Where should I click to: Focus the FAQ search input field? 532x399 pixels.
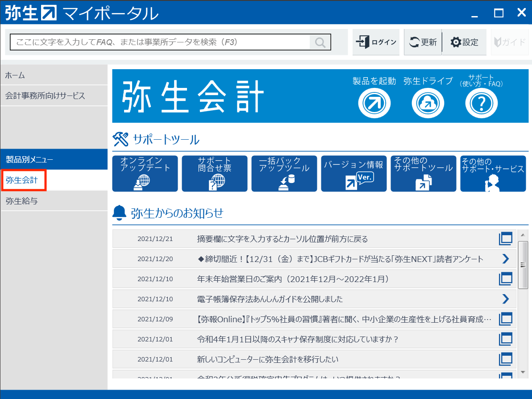pos(161,42)
